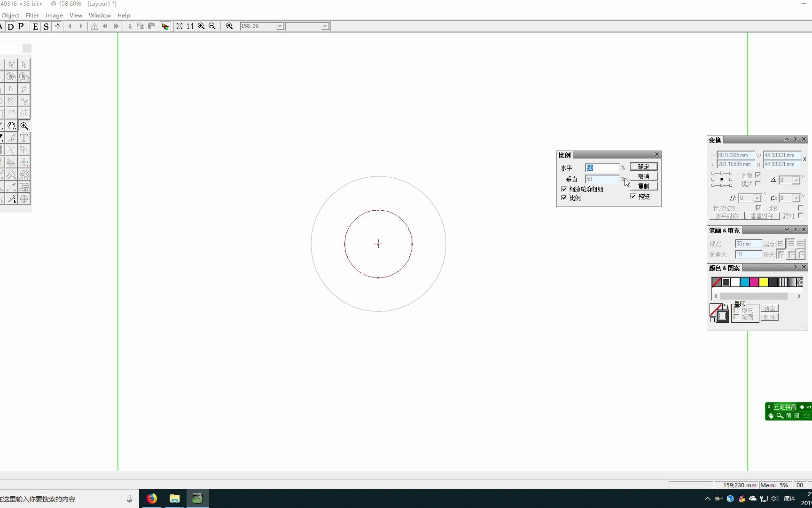Select the Hand pan tool
The height and width of the screenshot is (508, 812).
[12, 126]
